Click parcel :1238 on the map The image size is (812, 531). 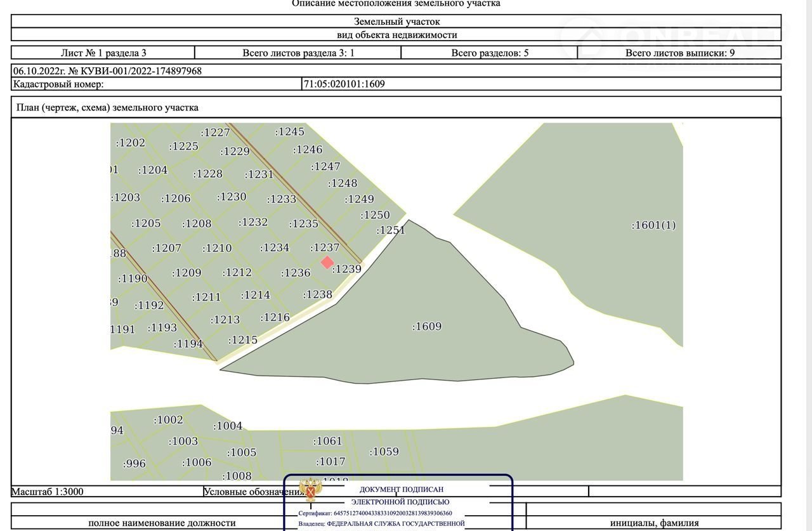click(318, 294)
